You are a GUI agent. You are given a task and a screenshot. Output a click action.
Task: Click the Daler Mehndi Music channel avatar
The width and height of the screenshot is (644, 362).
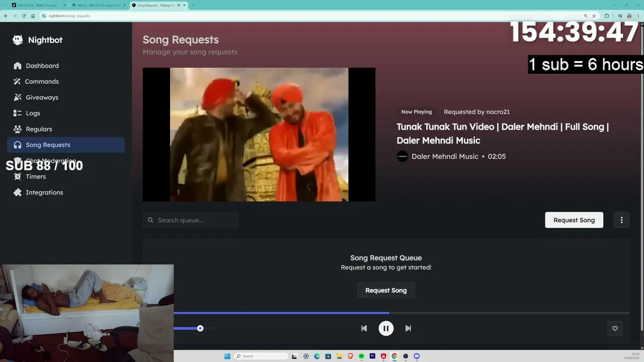[402, 156]
